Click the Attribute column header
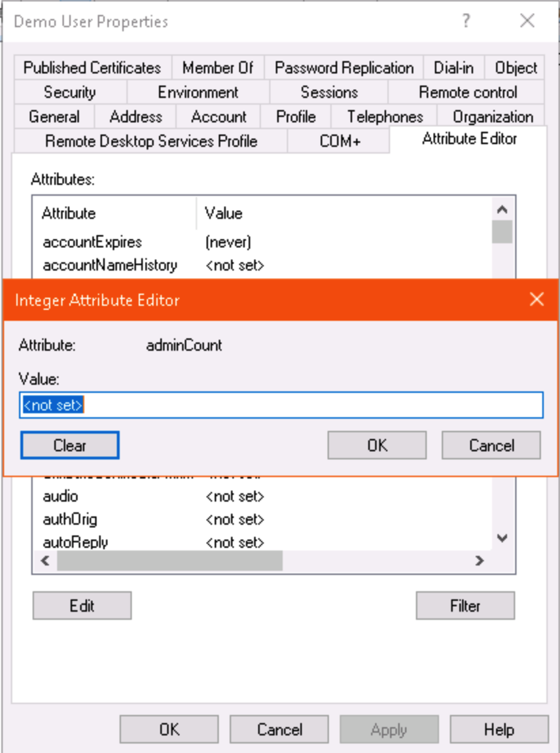Screen dimensions: 560x753 [x=69, y=213]
